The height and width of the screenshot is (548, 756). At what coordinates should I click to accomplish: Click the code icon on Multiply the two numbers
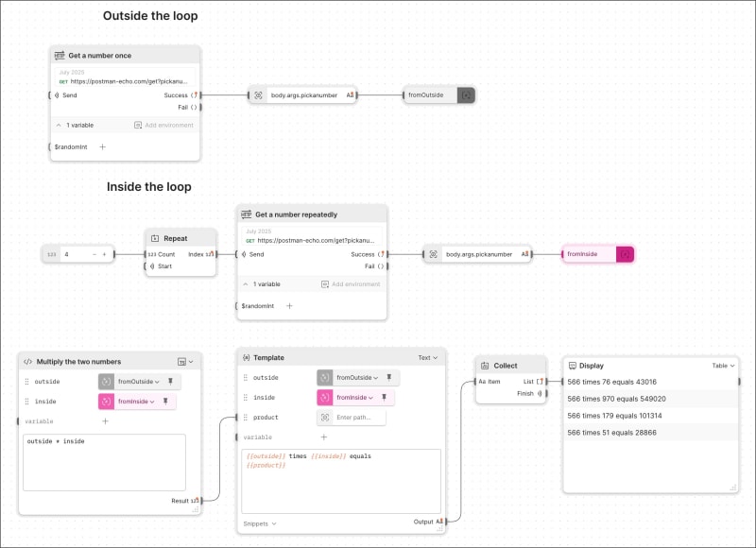[27, 361]
